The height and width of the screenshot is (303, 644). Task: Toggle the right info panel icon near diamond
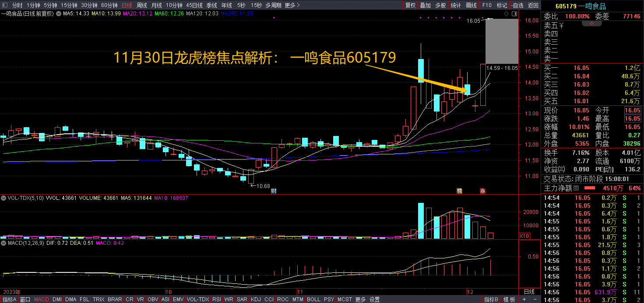pyautogui.click(x=514, y=14)
